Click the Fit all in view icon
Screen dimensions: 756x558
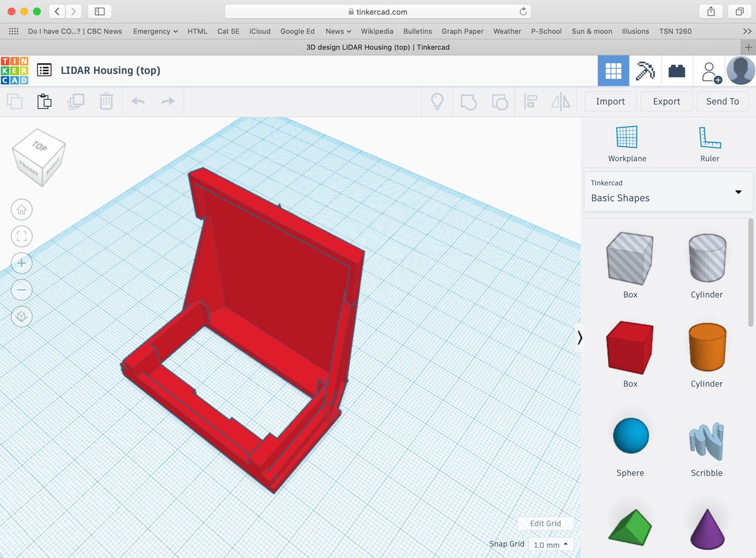click(x=22, y=237)
